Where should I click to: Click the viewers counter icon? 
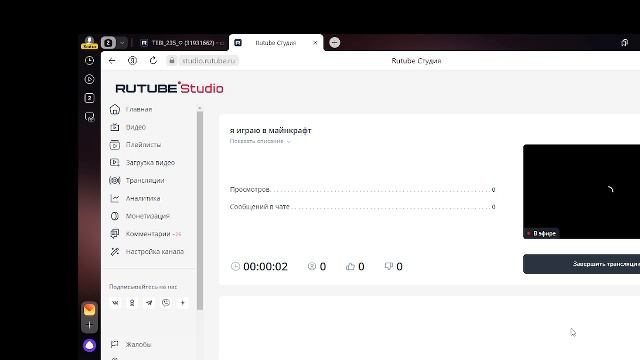click(x=312, y=266)
